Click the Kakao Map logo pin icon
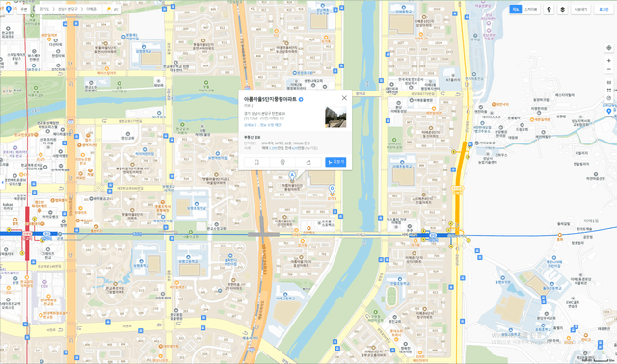 8,9
